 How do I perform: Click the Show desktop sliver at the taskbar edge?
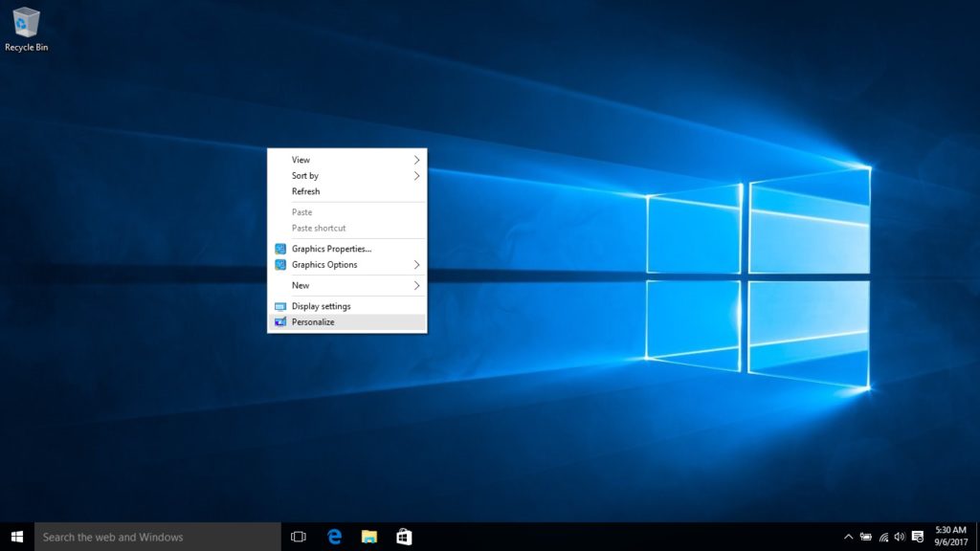[x=977, y=537]
